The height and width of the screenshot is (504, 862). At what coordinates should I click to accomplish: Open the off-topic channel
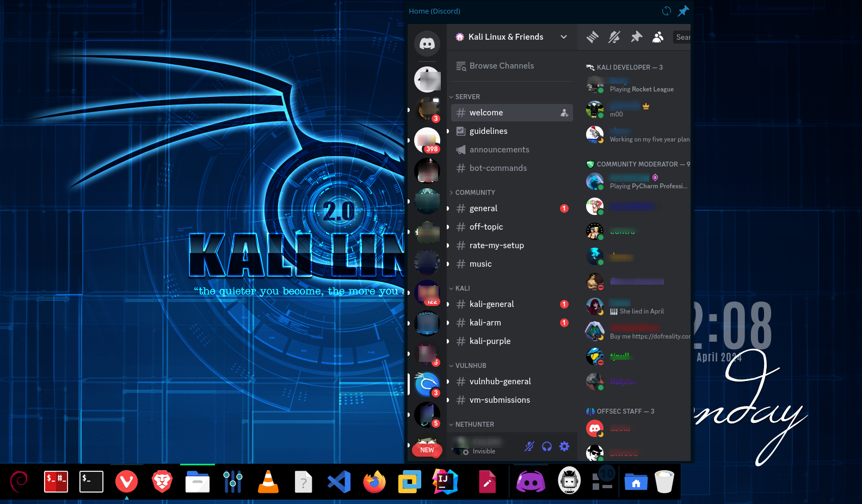512,227
